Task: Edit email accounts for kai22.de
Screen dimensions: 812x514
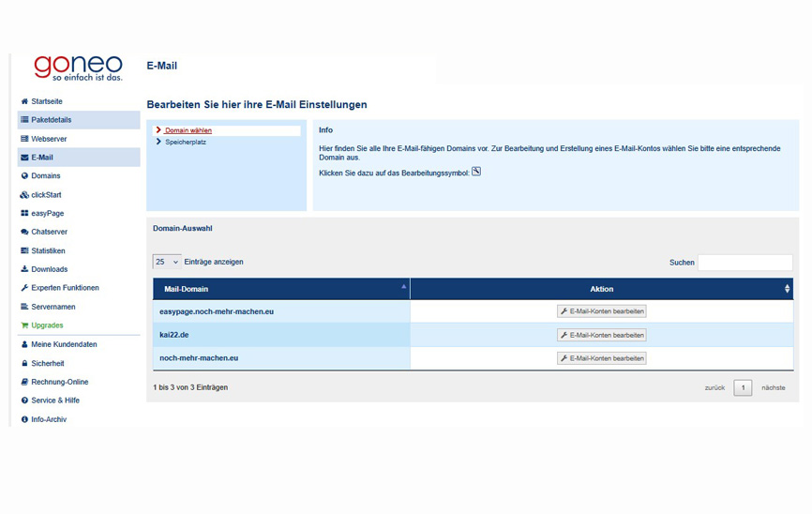Action: [601, 335]
